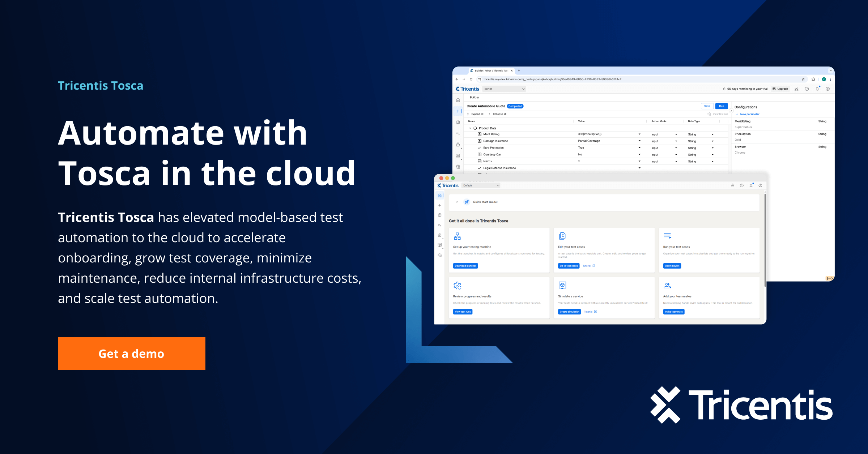Image resolution: width=868 pixels, height=454 pixels.
Task: Open the notifications bell in the top bar
Action: [817, 89]
